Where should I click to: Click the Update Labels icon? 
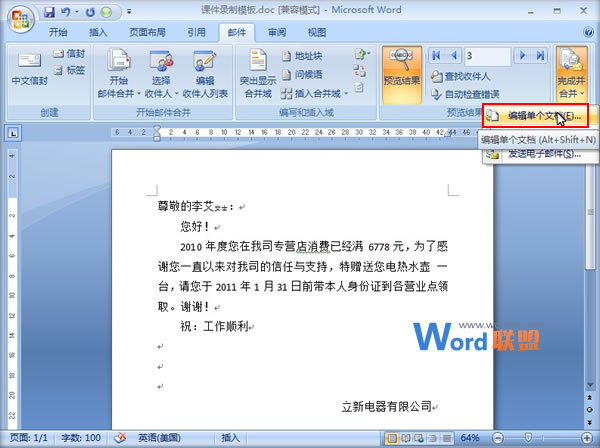click(x=359, y=88)
